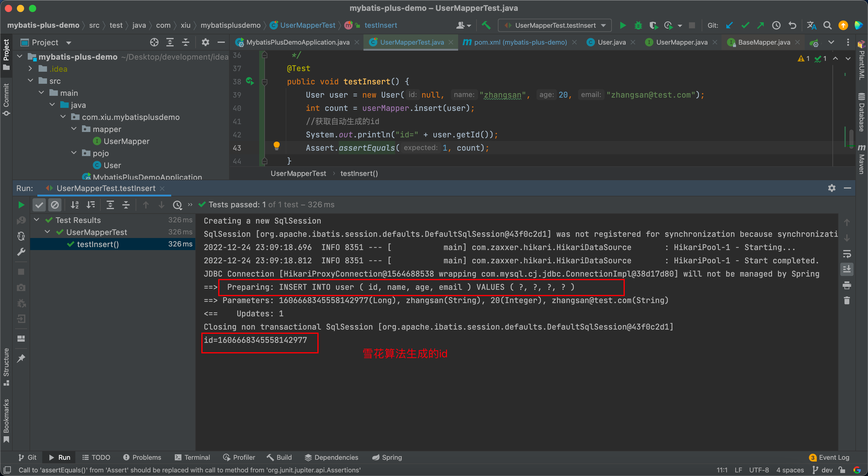Open Run panel settings gear
Screen dimensions: 868x476
point(832,188)
